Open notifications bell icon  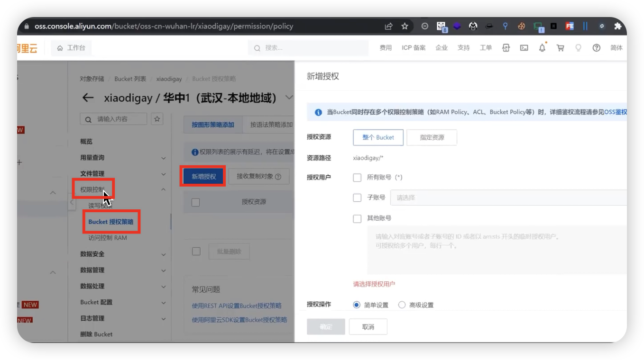click(543, 47)
